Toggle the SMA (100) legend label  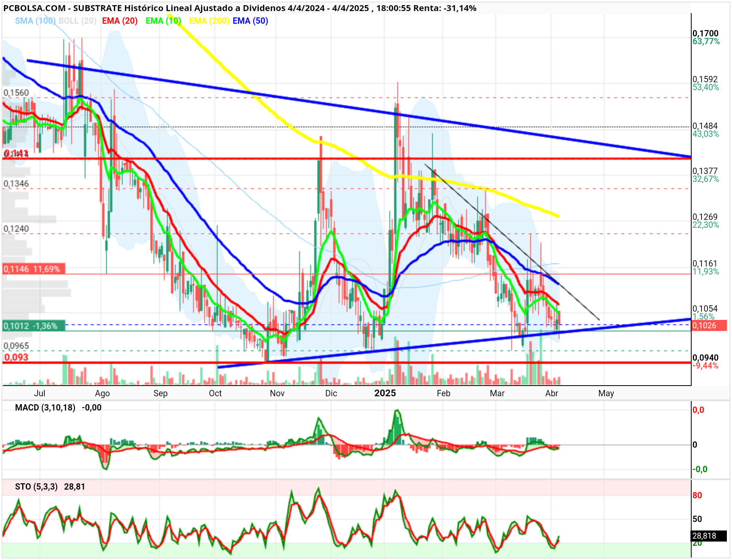[35, 21]
